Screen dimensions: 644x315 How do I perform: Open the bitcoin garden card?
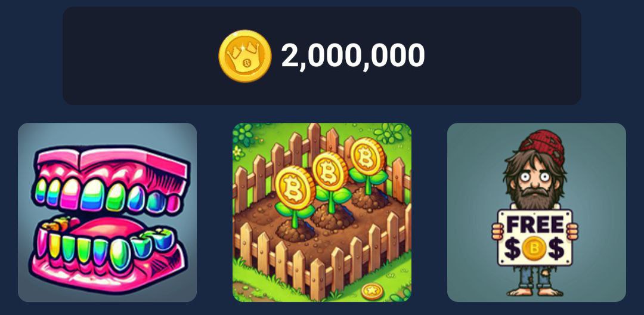(322, 212)
